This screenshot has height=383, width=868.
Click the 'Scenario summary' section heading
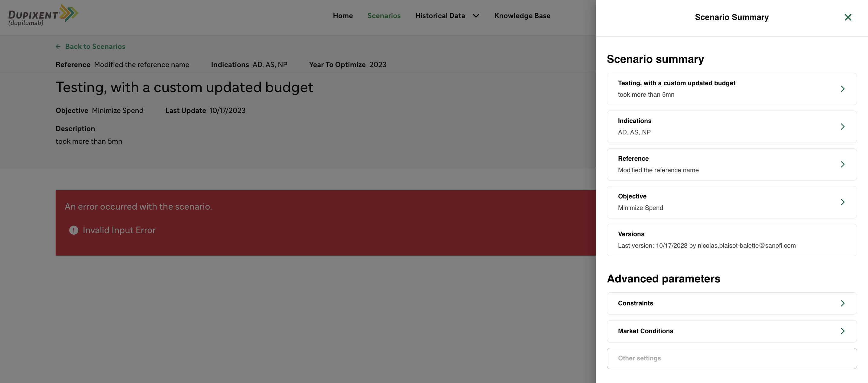click(x=655, y=59)
